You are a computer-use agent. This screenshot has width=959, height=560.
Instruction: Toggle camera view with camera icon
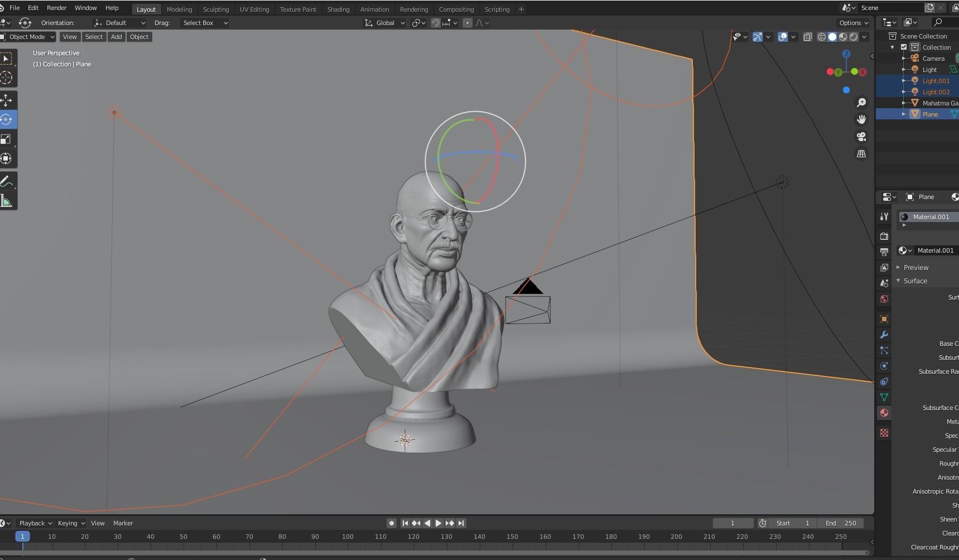point(861,137)
